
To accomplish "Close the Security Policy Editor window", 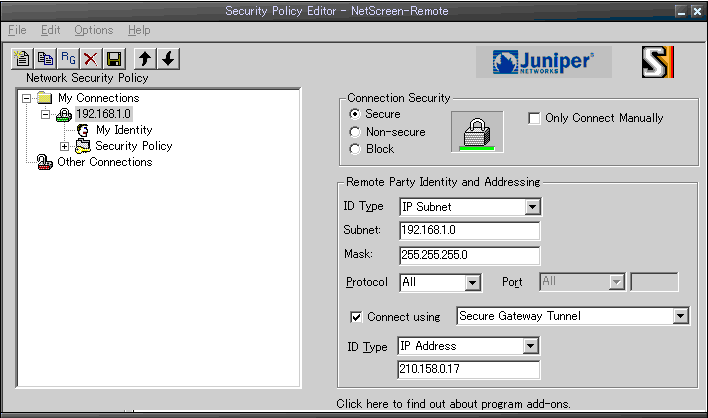I will tap(697, 11).
